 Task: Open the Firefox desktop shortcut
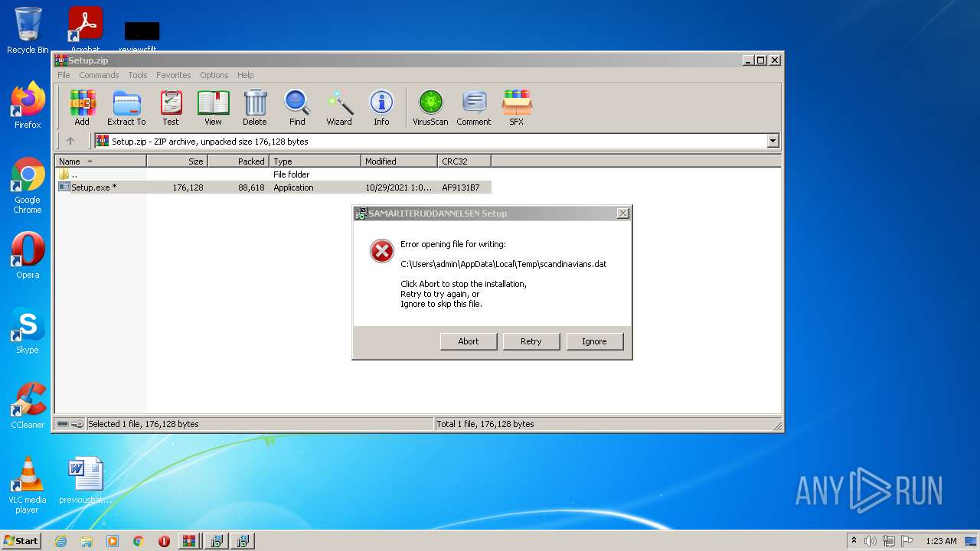pyautogui.click(x=28, y=106)
